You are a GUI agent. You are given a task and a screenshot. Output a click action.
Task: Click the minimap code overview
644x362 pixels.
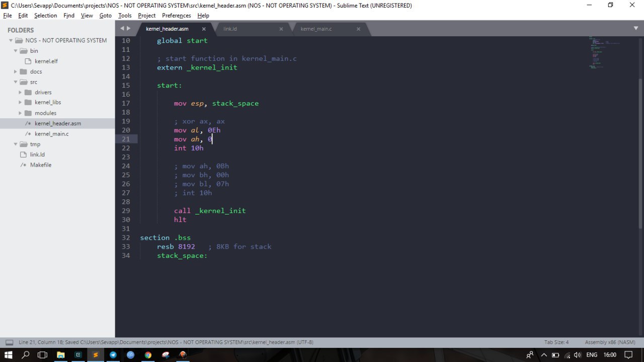pyautogui.click(x=605, y=53)
